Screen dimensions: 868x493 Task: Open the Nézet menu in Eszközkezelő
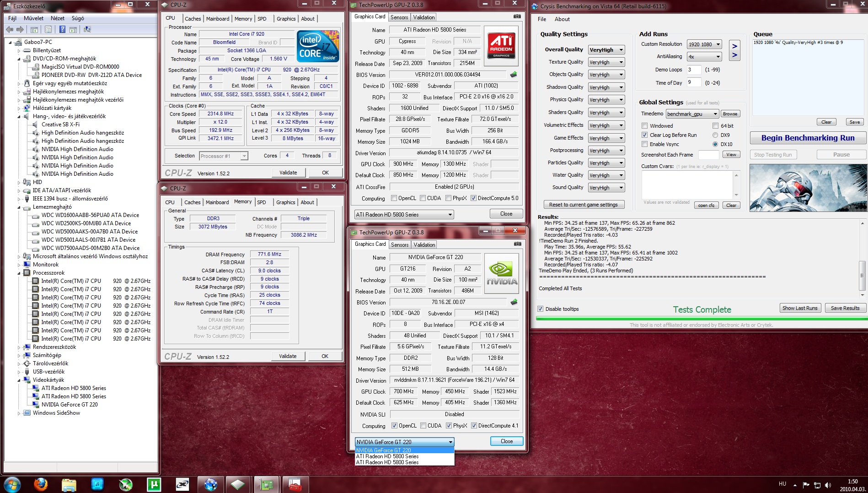pyautogui.click(x=58, y=18)
